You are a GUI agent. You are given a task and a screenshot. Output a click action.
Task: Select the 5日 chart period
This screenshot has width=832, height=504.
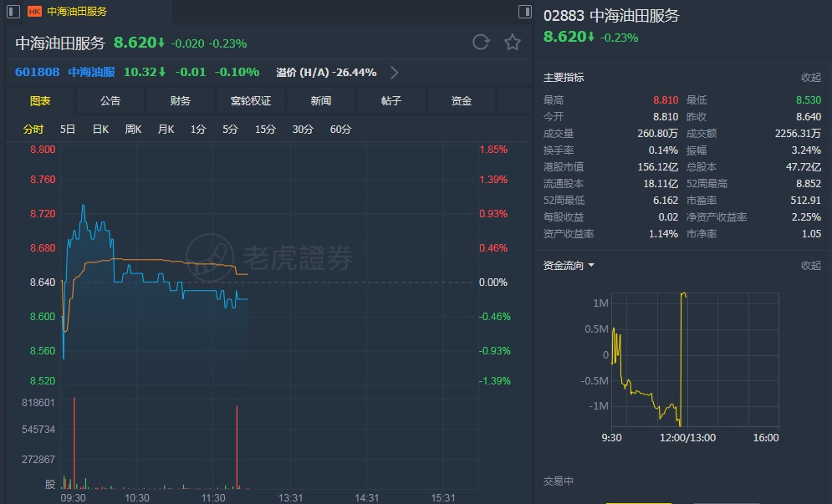pyautogui.click(x=68, y=130)
